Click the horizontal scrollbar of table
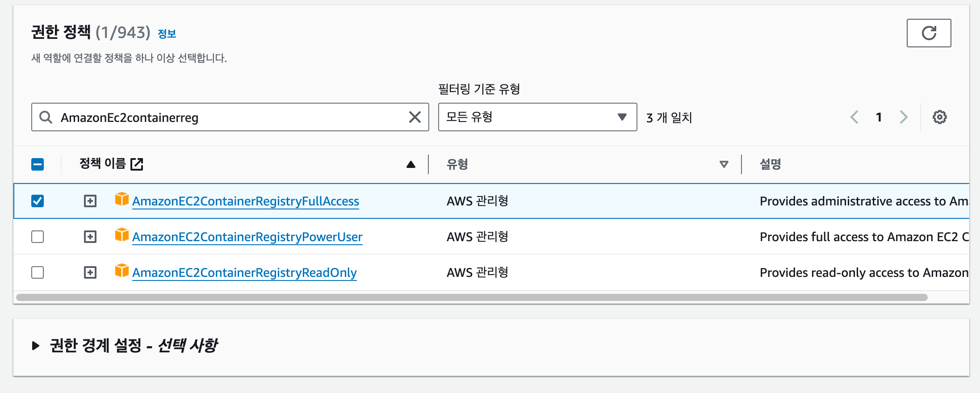 pos(472,297)
